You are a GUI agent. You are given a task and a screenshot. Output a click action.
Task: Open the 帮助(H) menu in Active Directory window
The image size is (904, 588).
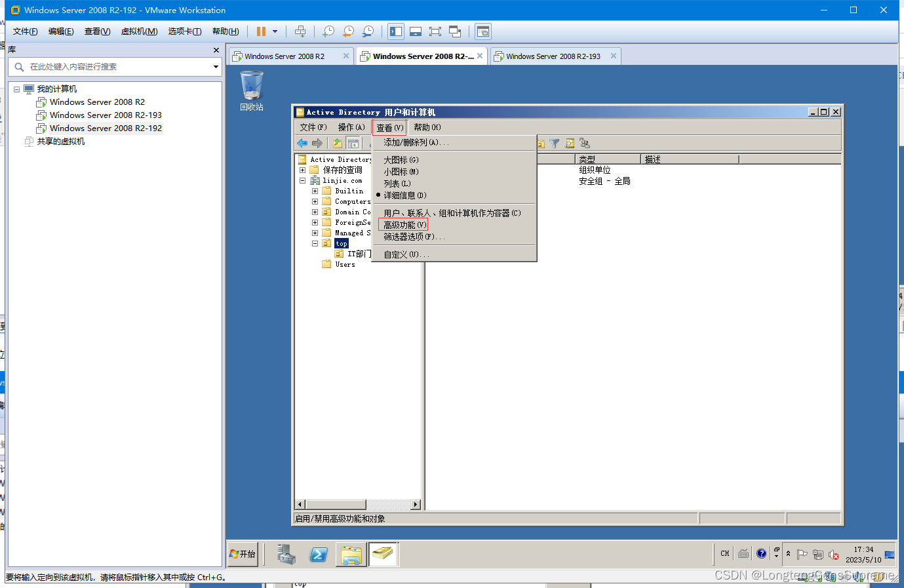(427, 127)
